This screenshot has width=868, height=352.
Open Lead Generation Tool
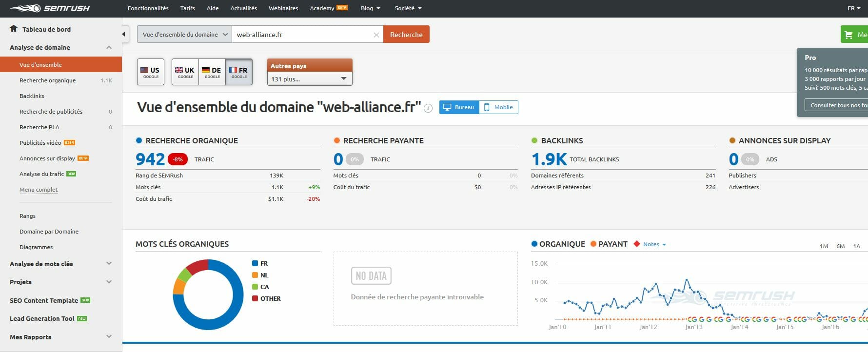tap(42, 318)
